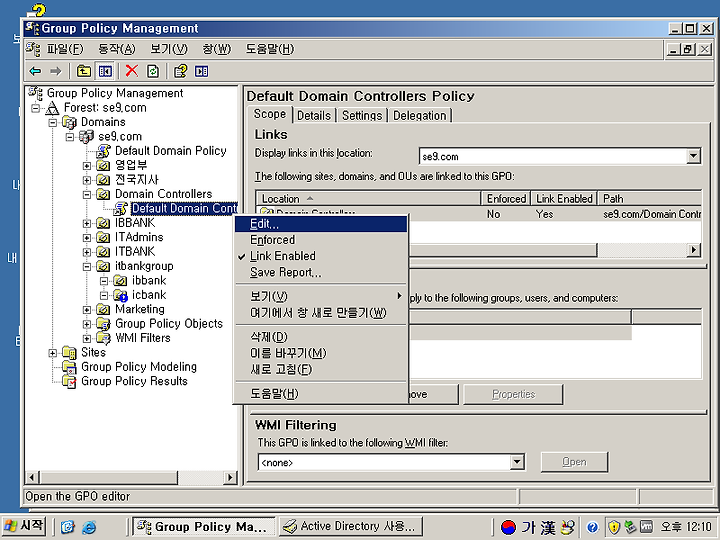720x540 pixels.
Task: Click the Forest: se9.com triangle icon
Action: pos(53,108)
